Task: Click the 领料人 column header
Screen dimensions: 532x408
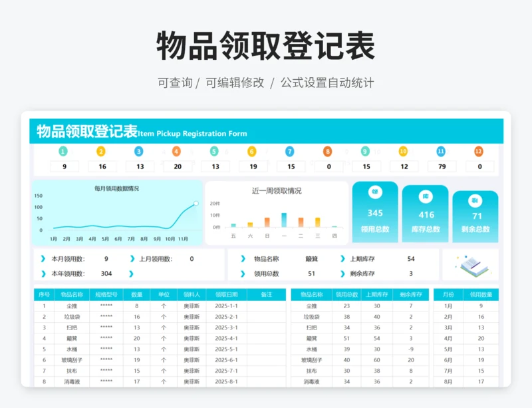Action: 192,295
